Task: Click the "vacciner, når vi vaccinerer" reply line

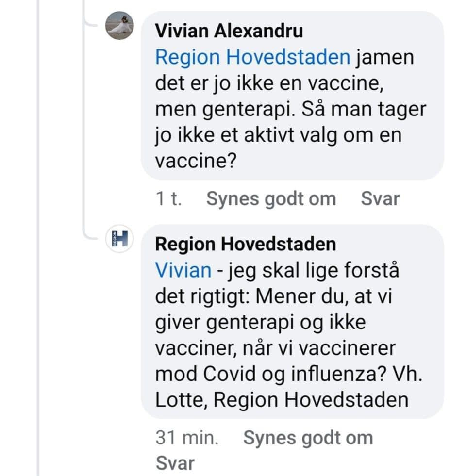Action: [276, 348]
